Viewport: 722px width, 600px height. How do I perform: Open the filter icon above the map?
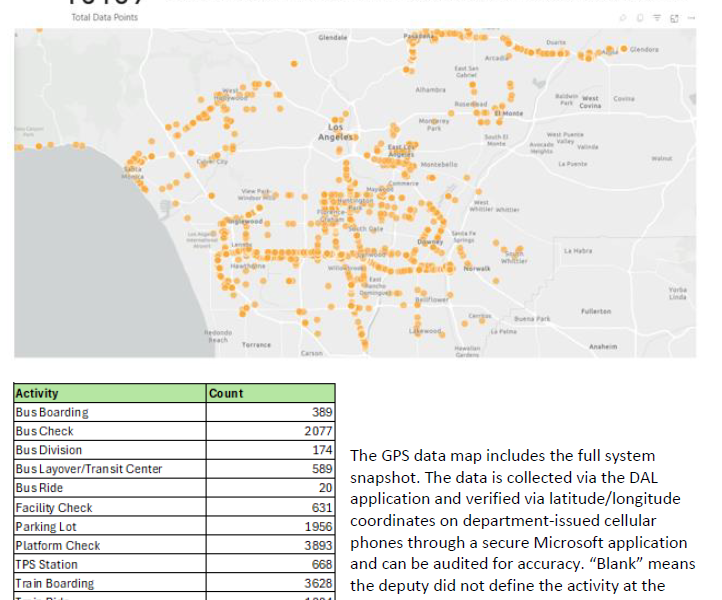[657, 18]
